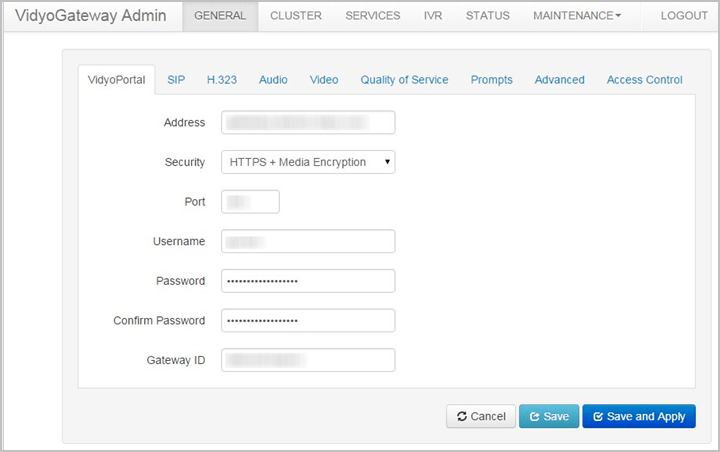Open the IVR section

pos(433,16)
